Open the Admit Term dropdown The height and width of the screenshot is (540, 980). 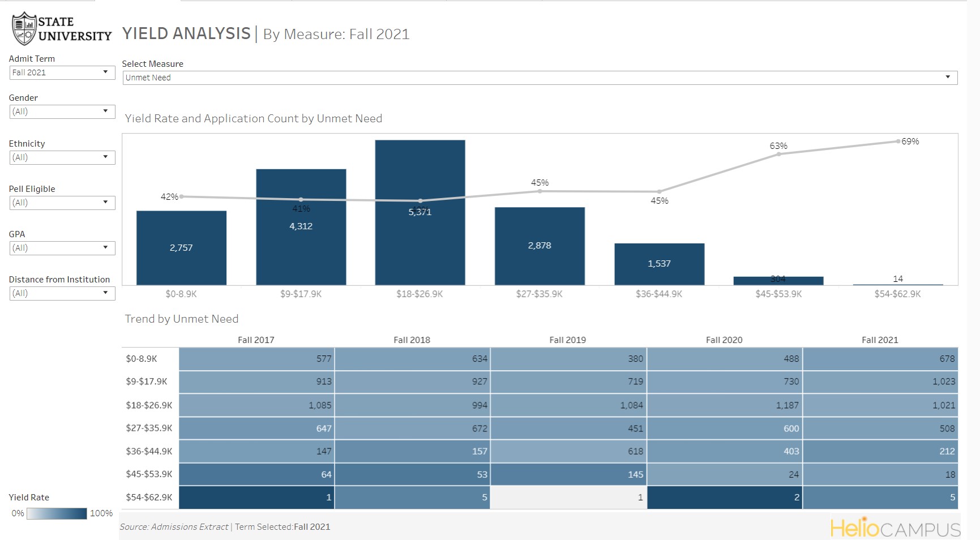pos(62,72)
